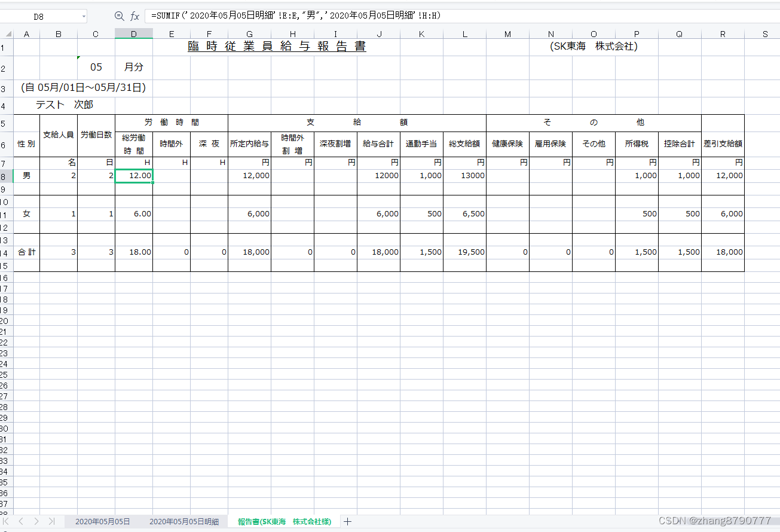
Task: Click the 雇用保険 header cell
Action: [550, 144]
